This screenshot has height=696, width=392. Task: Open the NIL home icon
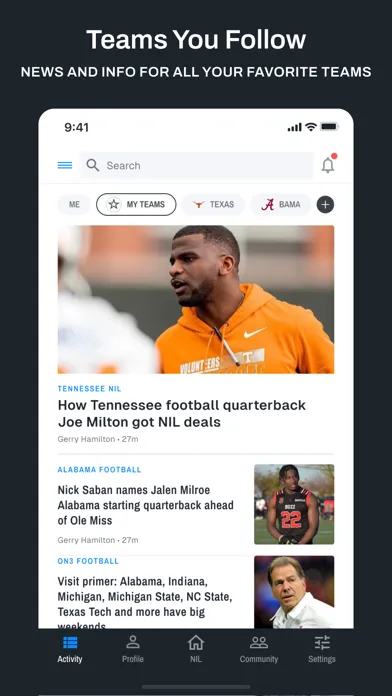pyautogui.click(x=196, y=642)
